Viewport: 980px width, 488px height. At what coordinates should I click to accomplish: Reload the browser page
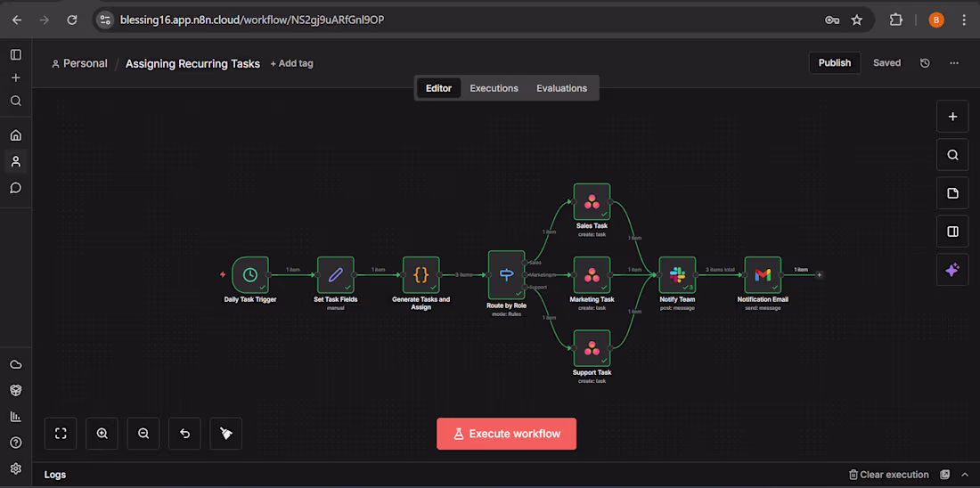click(72, 20)
